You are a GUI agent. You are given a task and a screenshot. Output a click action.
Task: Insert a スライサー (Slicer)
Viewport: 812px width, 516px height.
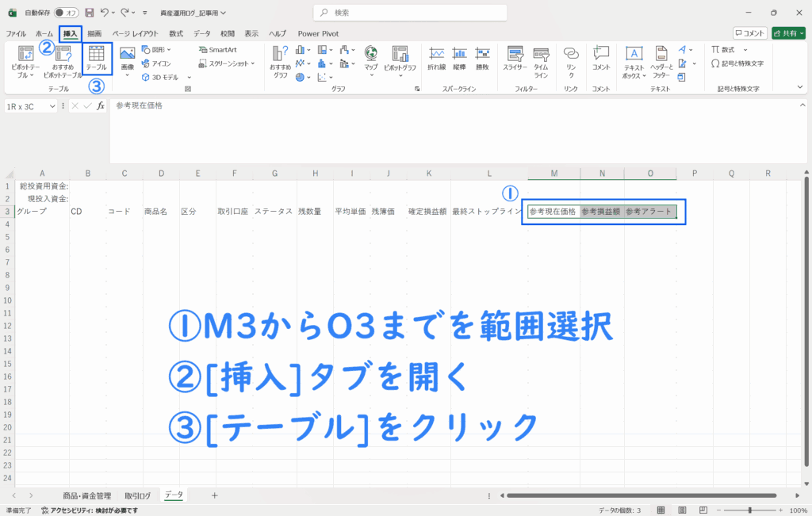click(515, 60)
